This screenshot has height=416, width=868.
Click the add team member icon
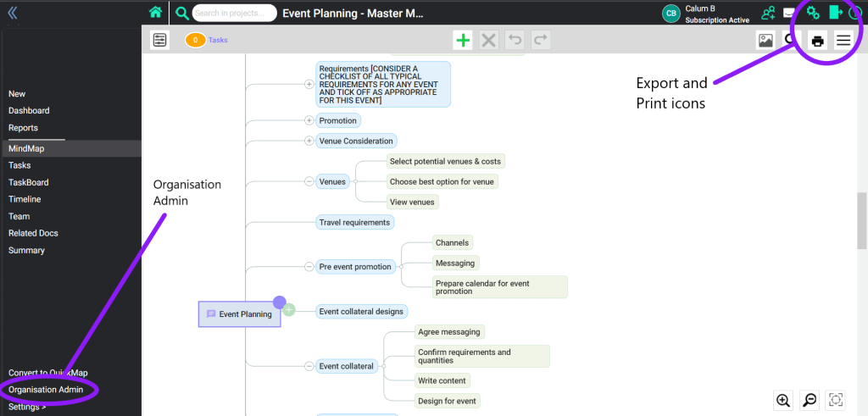click(768, 13)
